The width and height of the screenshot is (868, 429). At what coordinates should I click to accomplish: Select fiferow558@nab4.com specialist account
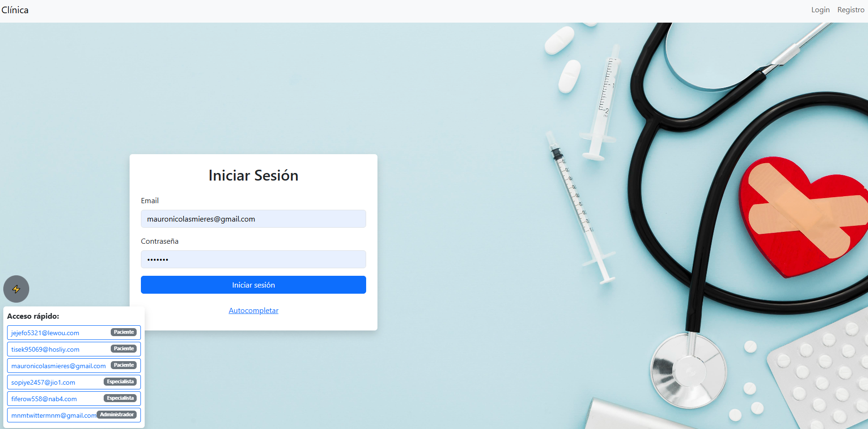74,398
